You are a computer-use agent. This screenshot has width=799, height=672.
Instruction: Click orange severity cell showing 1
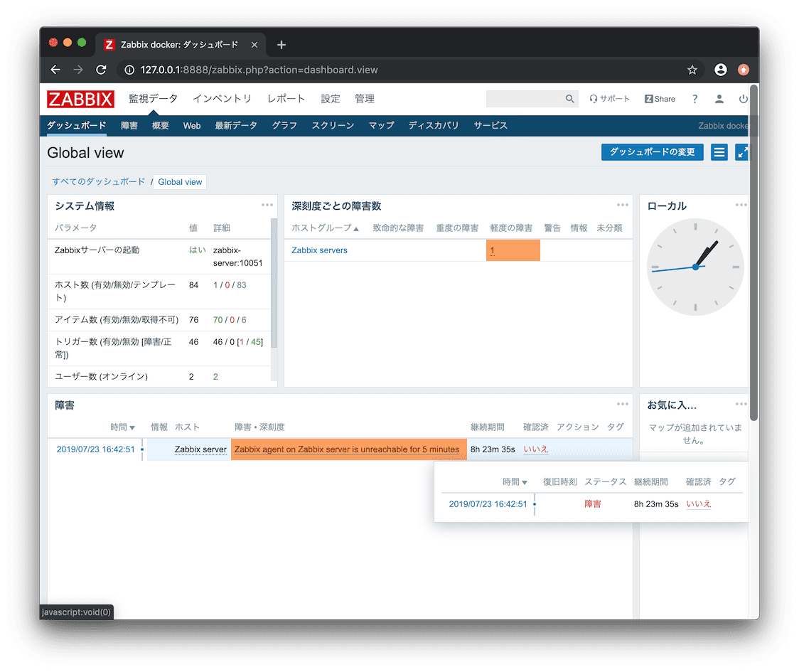513,250
